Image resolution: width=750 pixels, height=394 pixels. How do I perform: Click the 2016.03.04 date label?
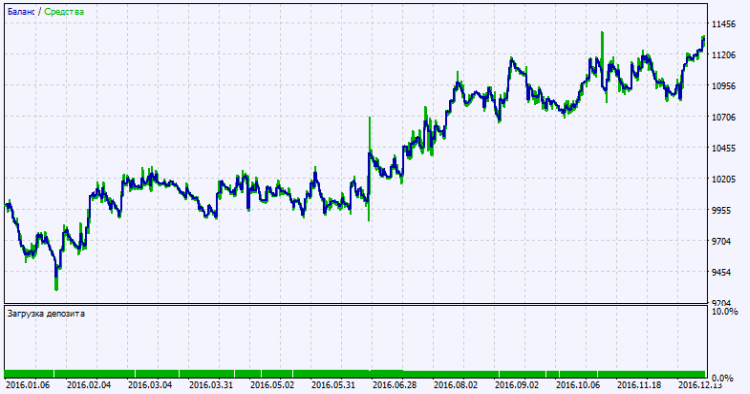pyautogui.click(x=150, y=385)
